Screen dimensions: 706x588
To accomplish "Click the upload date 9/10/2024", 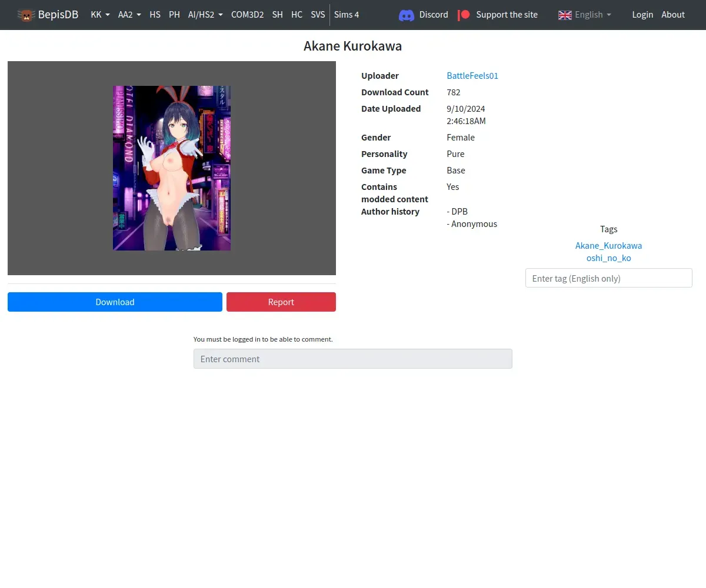I will (x=466, y=109).
